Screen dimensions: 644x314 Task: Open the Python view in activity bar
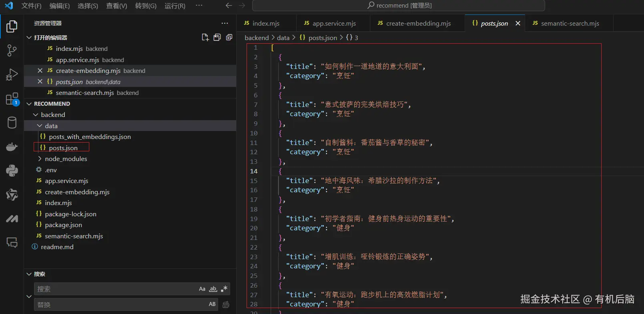(12, 171)
